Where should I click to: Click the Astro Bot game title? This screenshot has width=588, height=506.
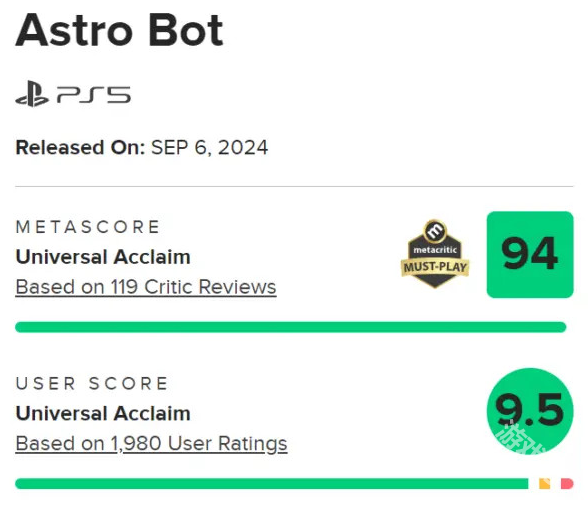119,30
